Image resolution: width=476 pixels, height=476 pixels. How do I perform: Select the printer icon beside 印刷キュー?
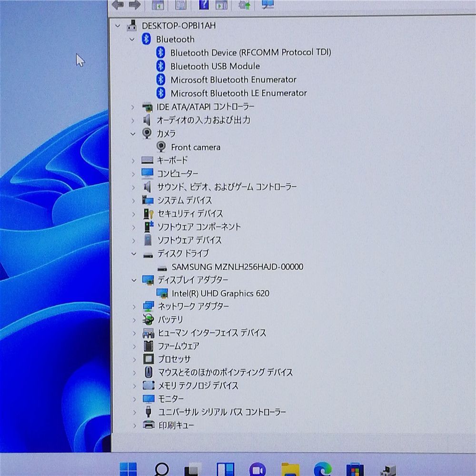pos(149,425)
